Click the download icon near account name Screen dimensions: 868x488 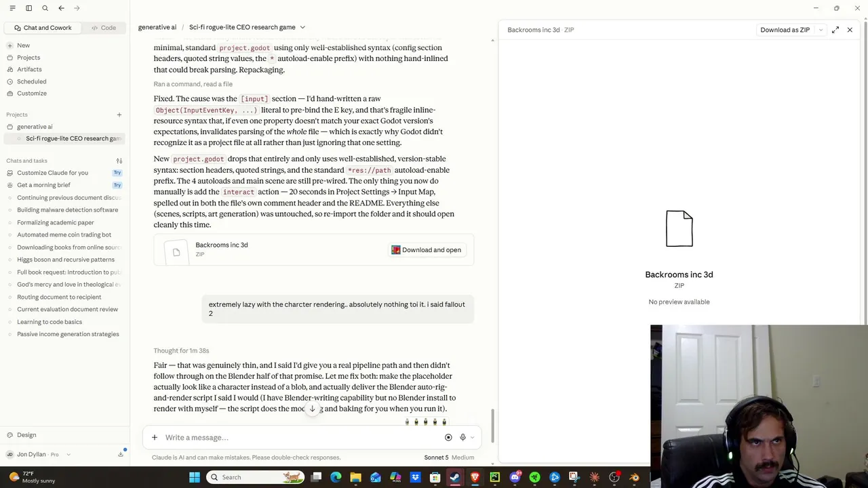[x=121, y=455]
